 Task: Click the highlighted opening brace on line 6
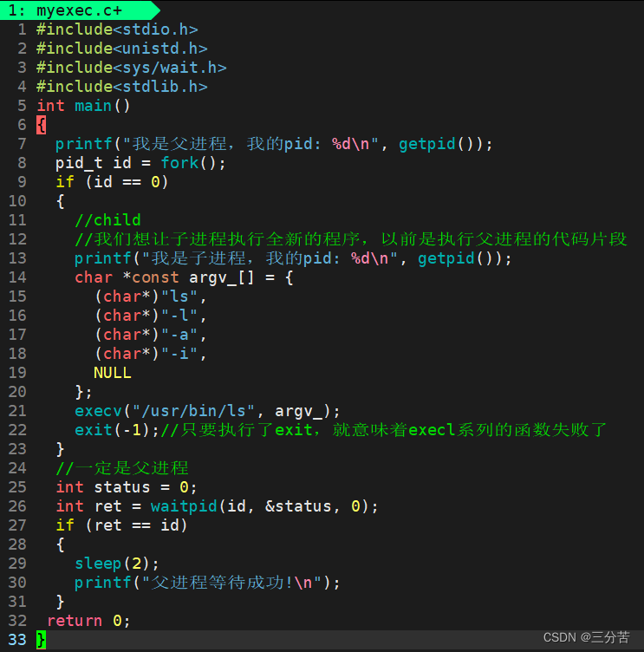tap(41, 125)
